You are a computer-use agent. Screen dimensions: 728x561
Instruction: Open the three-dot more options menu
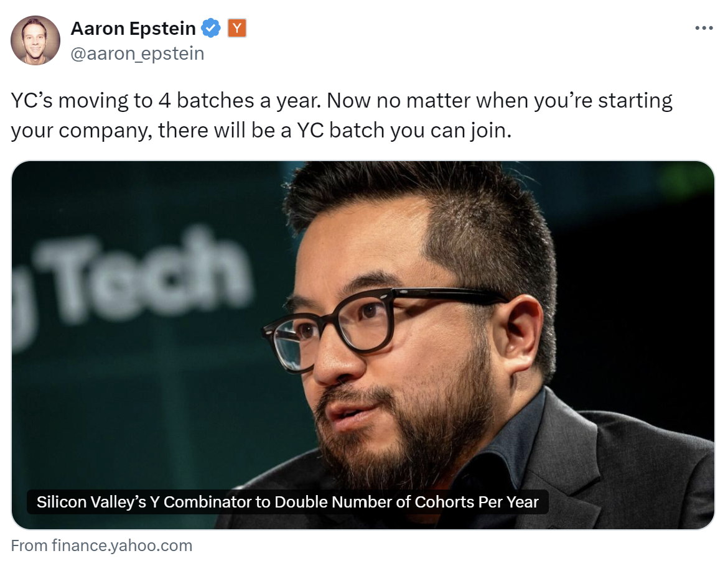704,28
